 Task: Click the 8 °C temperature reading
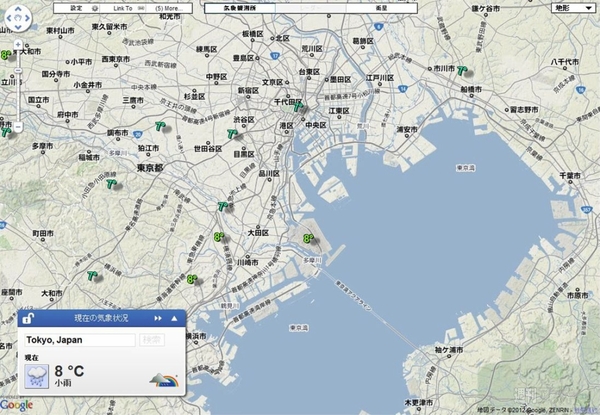pos(69,371)
